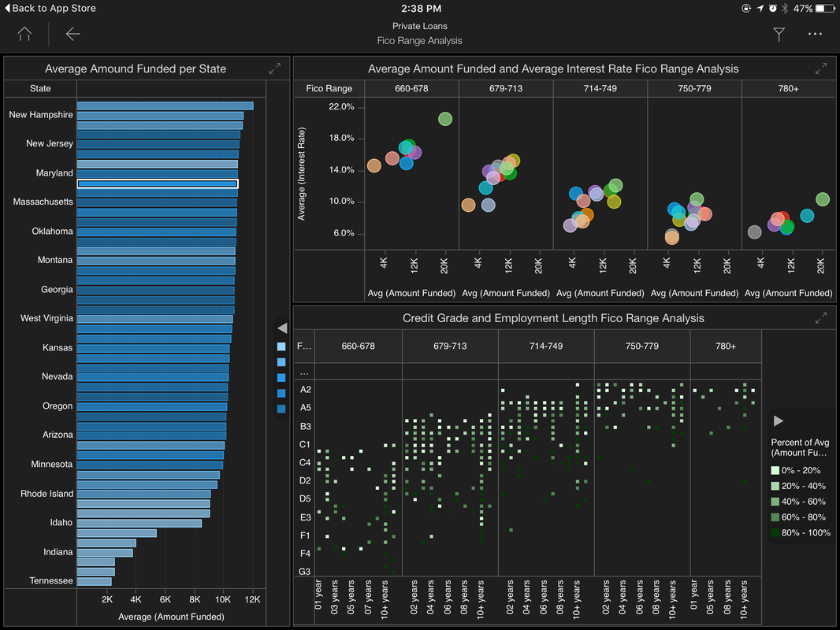The width and height of the screenshot is (840, 630).
Task: Select the Kansas state label
Action: (x=58, y=348)
